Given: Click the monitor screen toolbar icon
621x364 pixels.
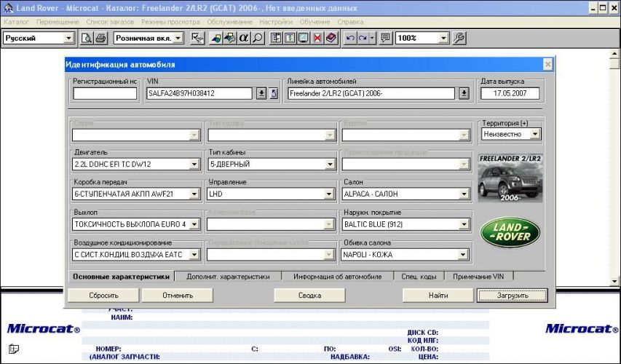Looking at the screenshot, I should click(x=304, y=38).
